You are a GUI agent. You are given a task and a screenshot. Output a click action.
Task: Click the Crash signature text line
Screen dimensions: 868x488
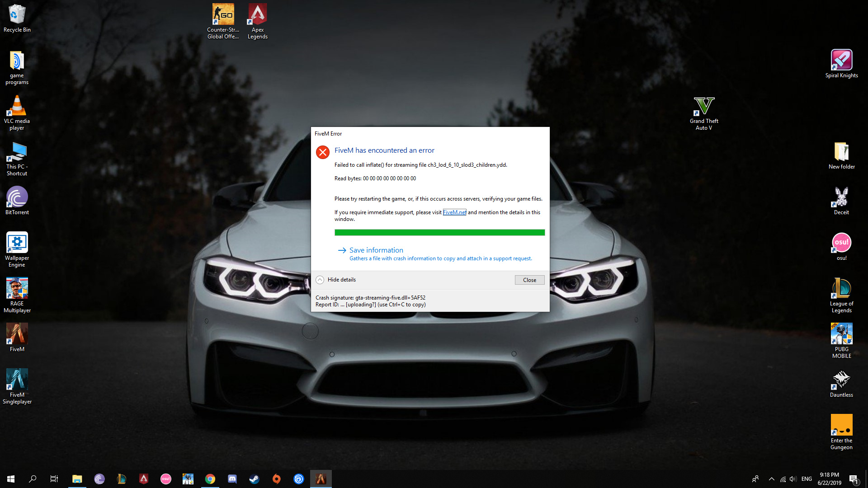[370, 298]
